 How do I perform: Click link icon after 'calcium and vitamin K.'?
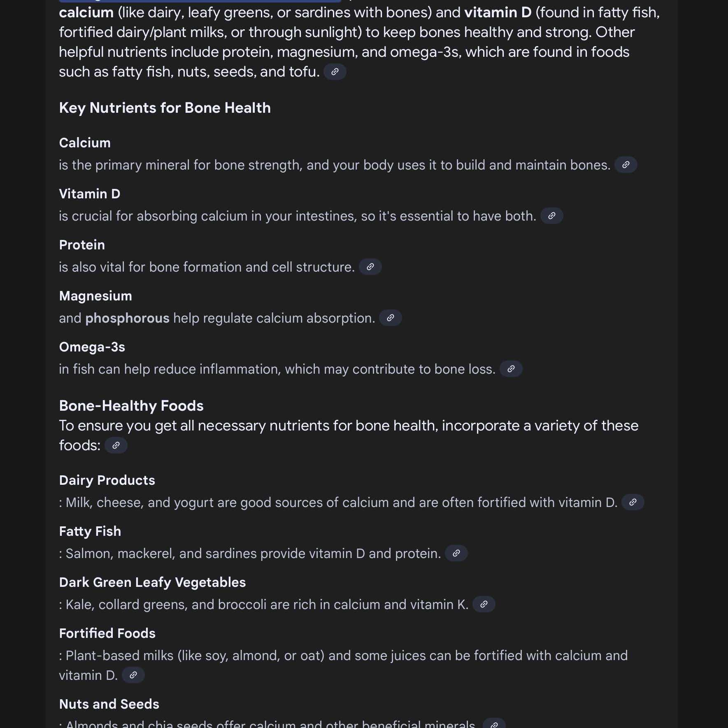[484, 604]
